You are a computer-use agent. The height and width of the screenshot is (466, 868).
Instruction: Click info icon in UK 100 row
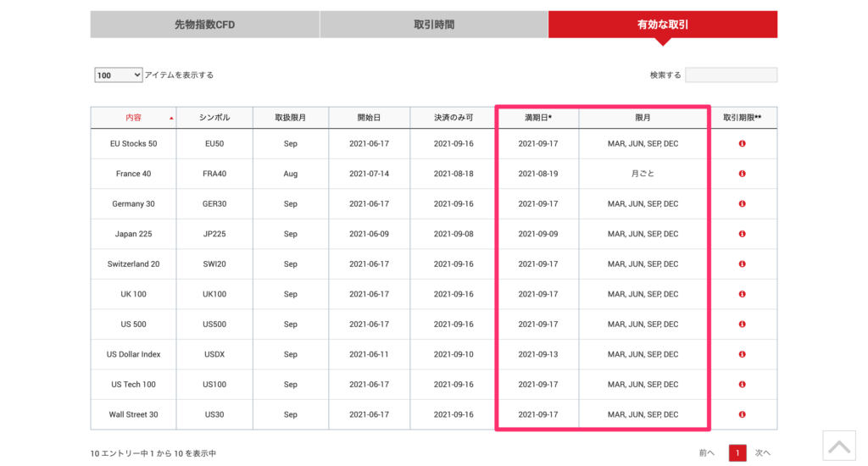point(742,294)
